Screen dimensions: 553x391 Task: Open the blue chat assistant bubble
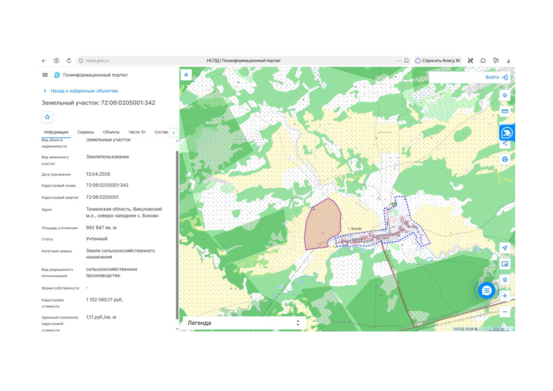pyautogui.click(x=486, y=291)
